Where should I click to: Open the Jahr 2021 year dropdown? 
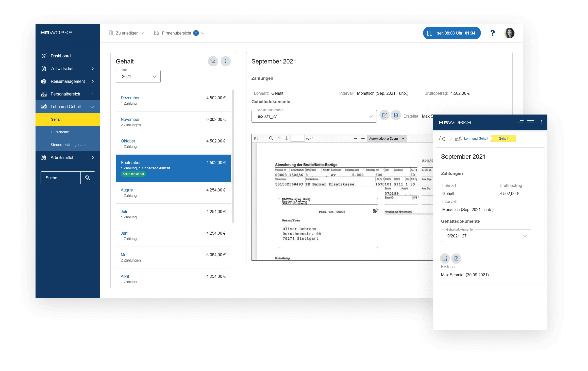[138, 76]
